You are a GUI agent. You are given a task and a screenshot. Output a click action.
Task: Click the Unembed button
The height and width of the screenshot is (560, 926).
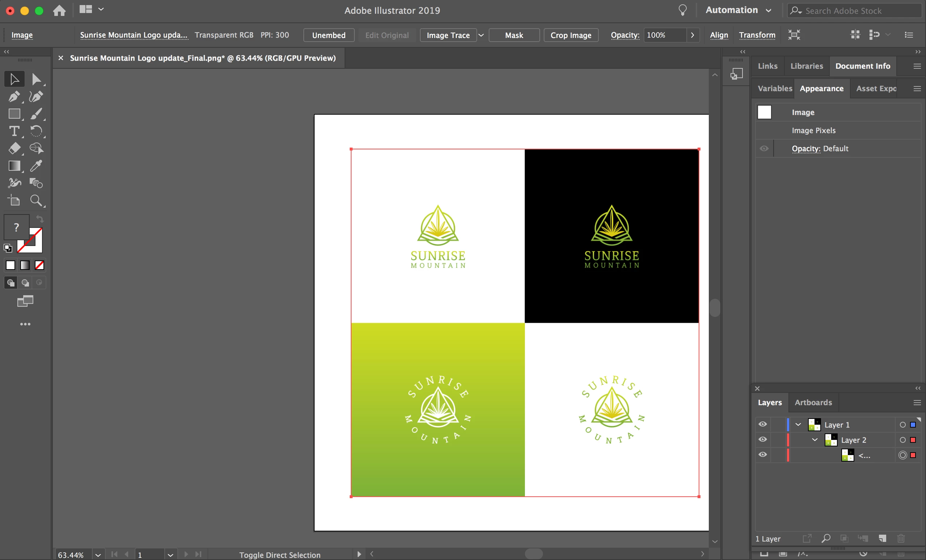[328, 35]
